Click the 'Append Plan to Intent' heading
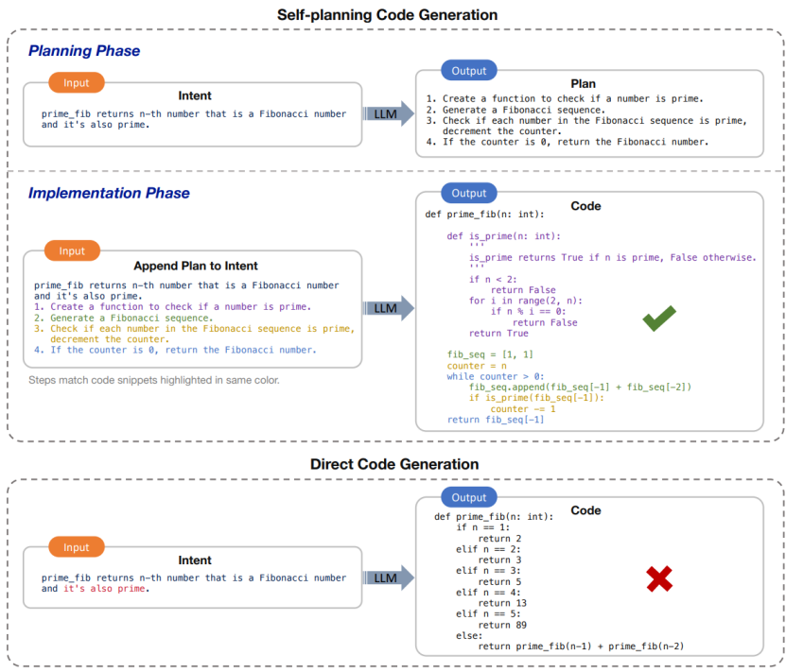 coord(196,266)
